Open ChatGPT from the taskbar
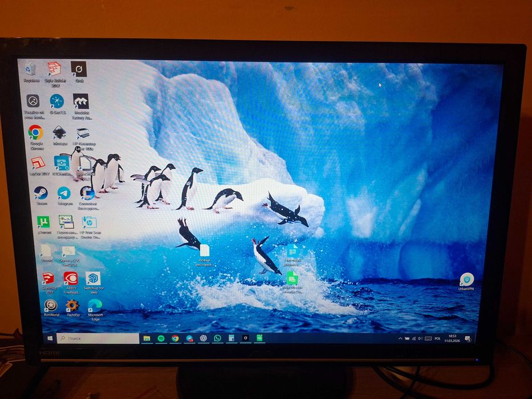The image size is (532, 399). tap(204, 338)
